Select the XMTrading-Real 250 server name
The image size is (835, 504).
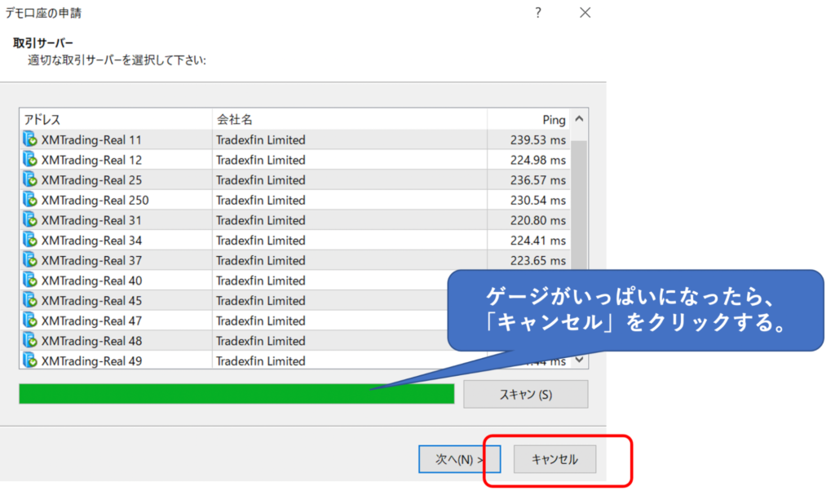coord(95,201)
